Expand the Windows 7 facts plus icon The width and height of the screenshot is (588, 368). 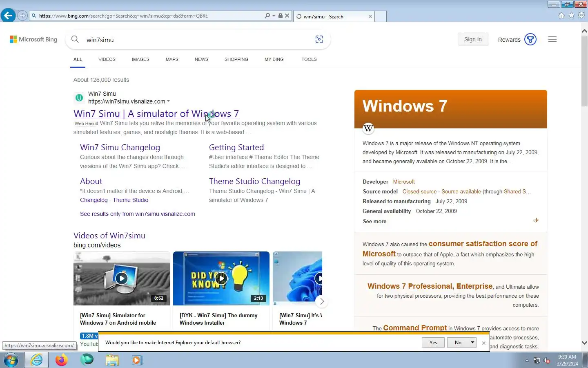pos(536,220)
